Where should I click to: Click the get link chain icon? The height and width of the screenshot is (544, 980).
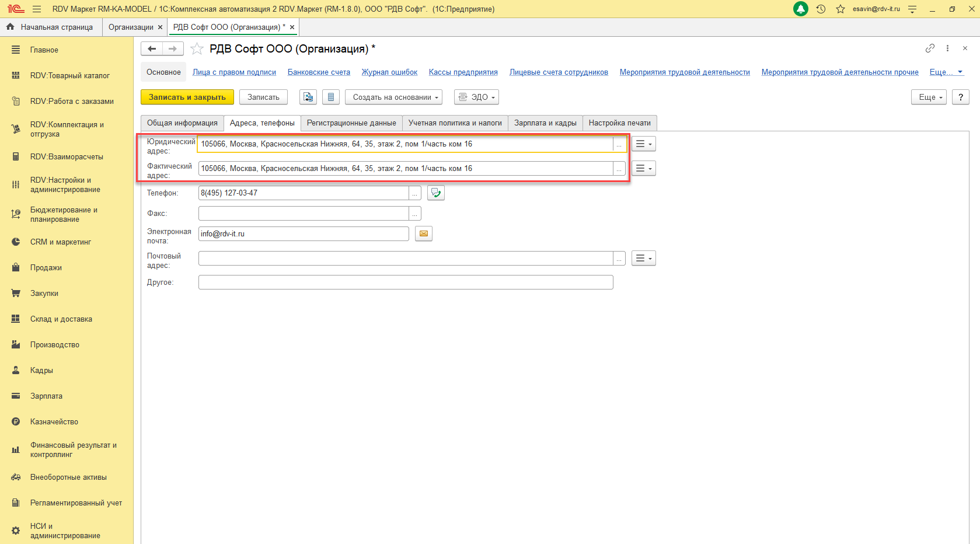tap(930, 48)
